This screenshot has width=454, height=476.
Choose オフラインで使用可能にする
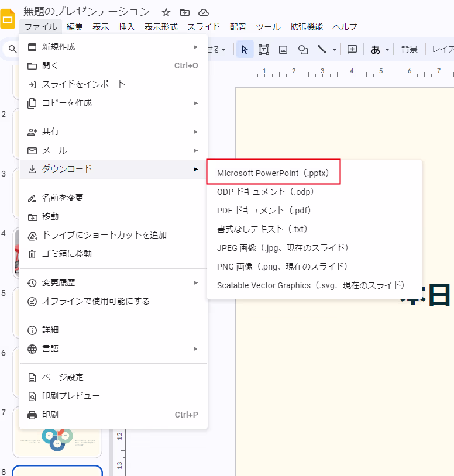click(113, 301)
